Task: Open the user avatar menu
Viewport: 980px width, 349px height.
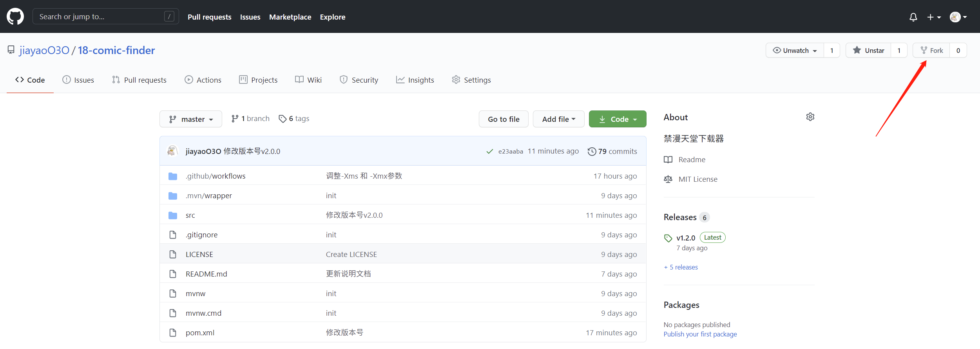Action: pyautogui.click(x=958, y=17)
